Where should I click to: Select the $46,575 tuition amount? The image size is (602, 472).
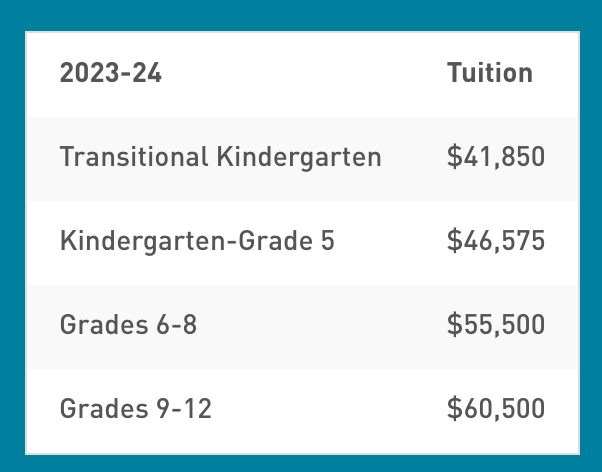point(495,241)
